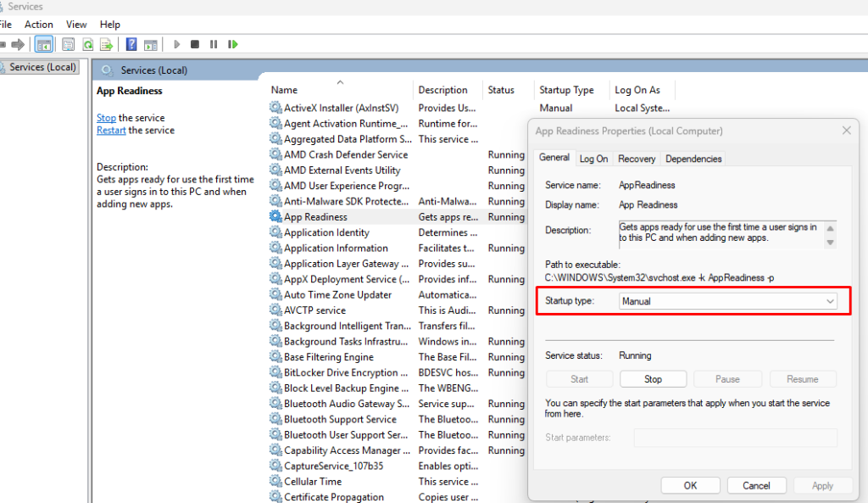Click the Export List toolbar icon
868x503 pixels.
tap(107, 44)
